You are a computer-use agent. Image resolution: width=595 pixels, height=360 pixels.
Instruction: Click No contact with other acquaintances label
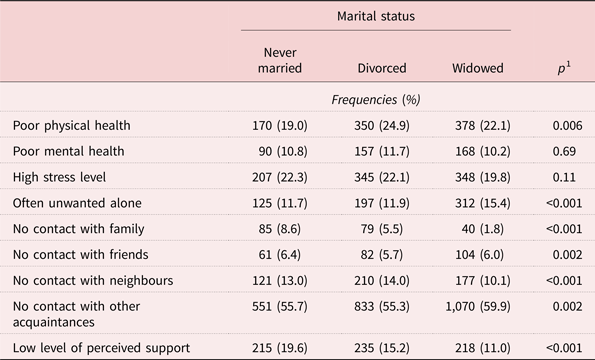coord(76,314)
